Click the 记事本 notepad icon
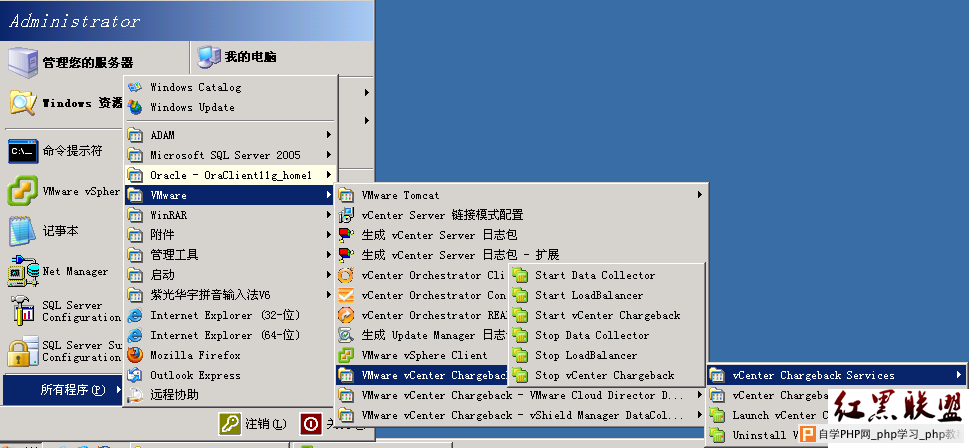The width and height of the screenshot is (969, 448). [x=23, y=231]
